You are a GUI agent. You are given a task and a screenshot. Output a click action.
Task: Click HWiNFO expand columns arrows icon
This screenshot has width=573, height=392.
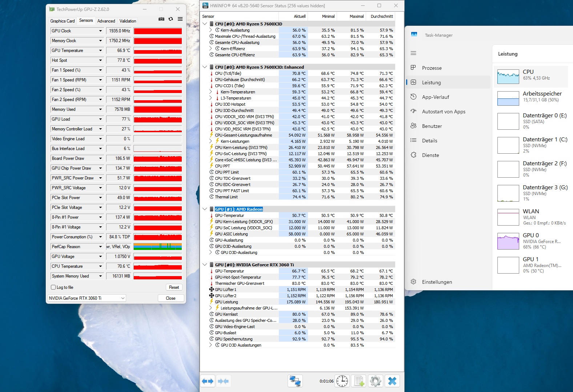208,381
